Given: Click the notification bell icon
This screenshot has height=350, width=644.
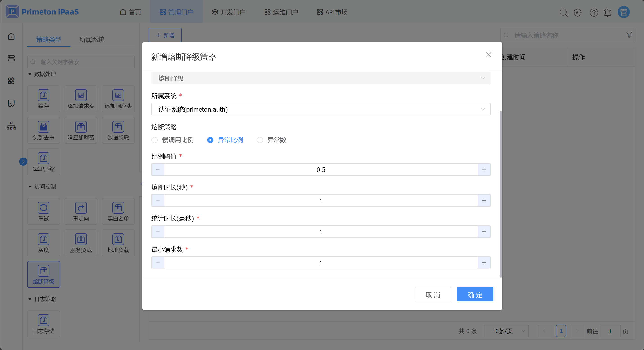Looking at the screenshot, I should (x=607, y=12).
